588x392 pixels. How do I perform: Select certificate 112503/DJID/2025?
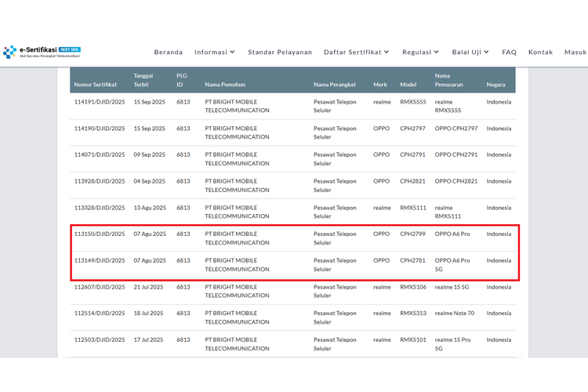pyautogui.click(x=100, y=339)
